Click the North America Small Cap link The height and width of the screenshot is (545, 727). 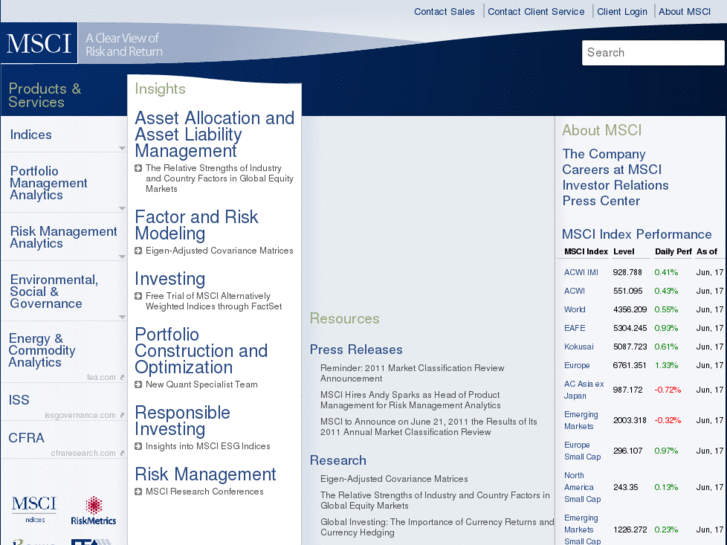[x=582, y=487]
